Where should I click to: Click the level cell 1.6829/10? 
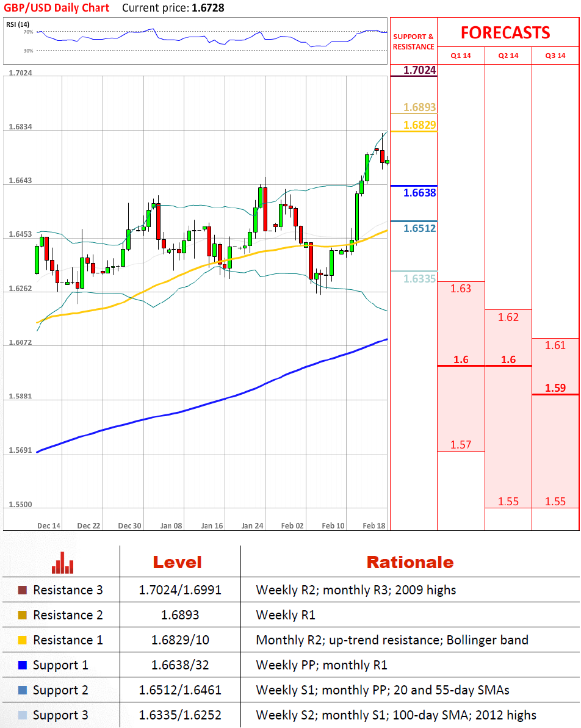point(180,640)
